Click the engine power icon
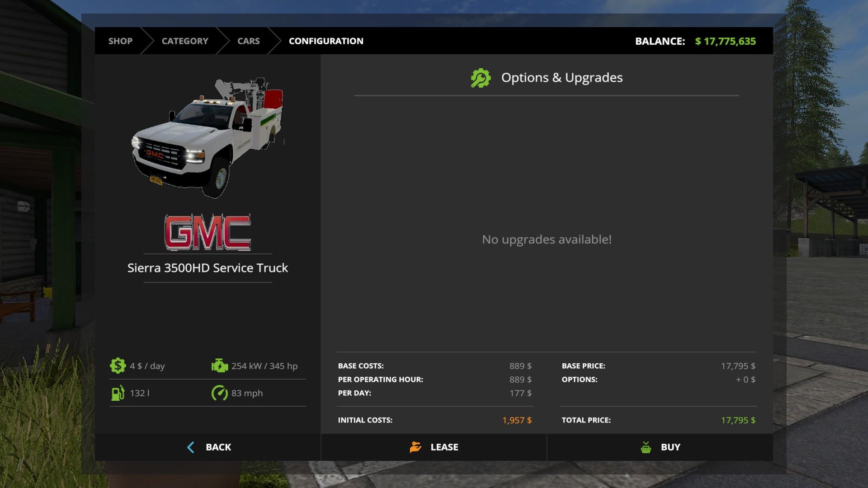The image size is (868, 488). [x=220, y=366]
